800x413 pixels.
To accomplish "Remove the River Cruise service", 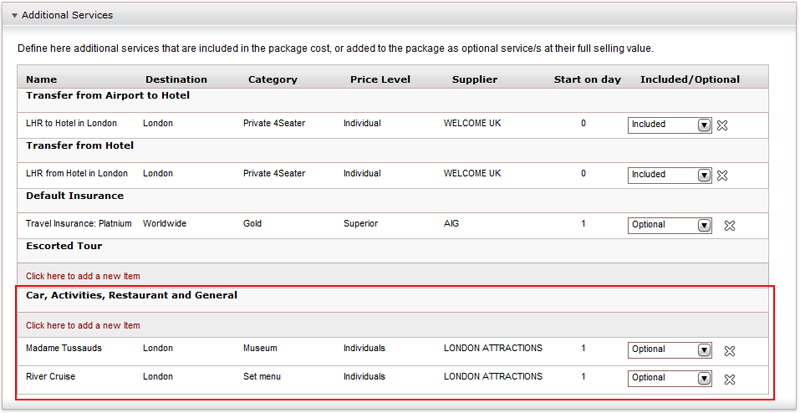I will [x=730, y=379].
